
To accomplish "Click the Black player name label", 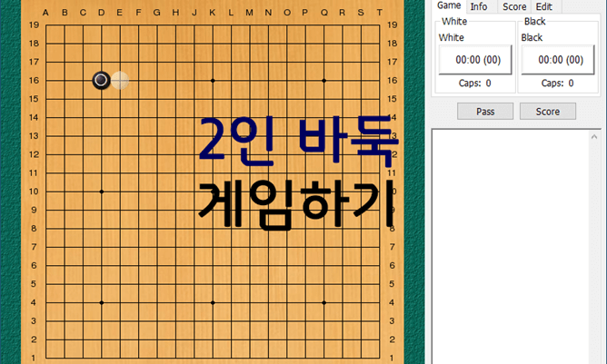I will (532, 37).
